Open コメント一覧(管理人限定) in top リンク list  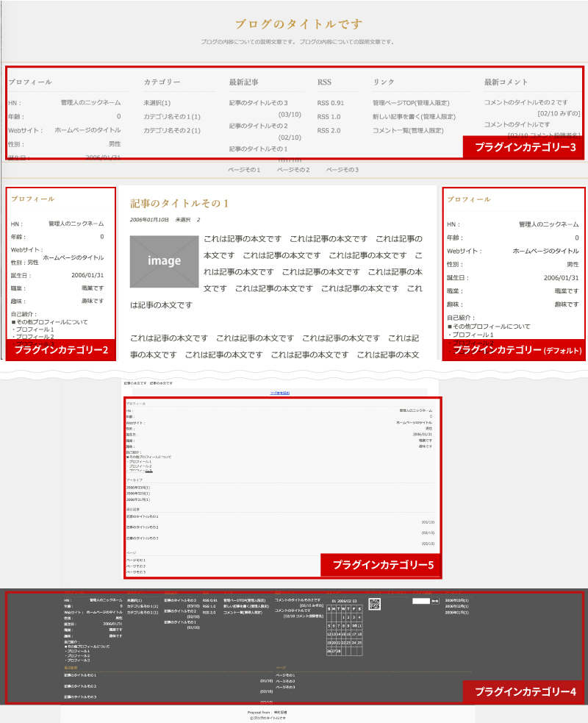(408, 130)
